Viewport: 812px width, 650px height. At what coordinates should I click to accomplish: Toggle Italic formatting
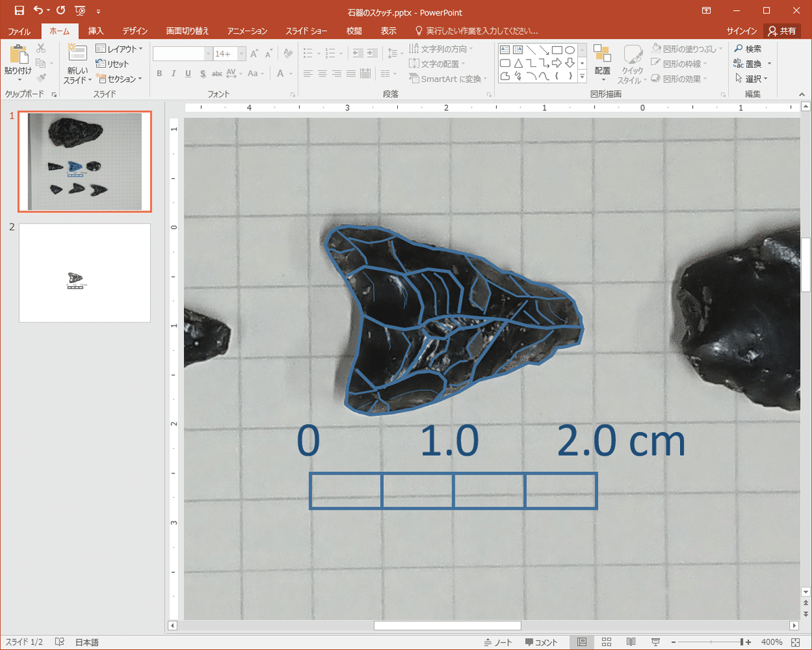pos(173,74)
